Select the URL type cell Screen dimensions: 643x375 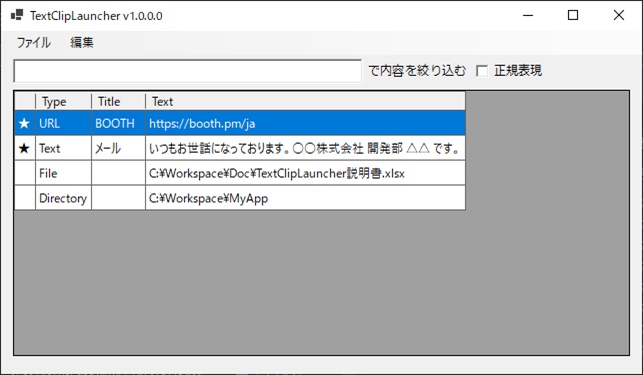pyautogui.click(x=64, y=123)
